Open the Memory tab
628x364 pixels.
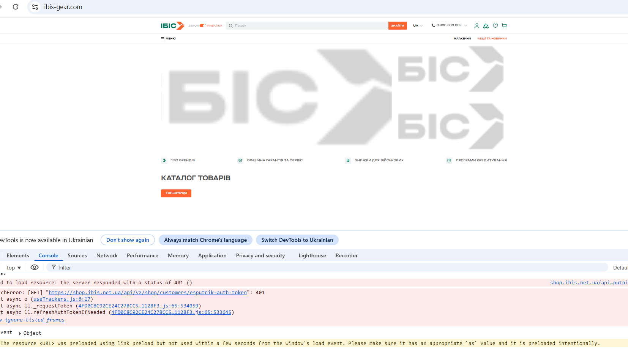tap(178, 255)
